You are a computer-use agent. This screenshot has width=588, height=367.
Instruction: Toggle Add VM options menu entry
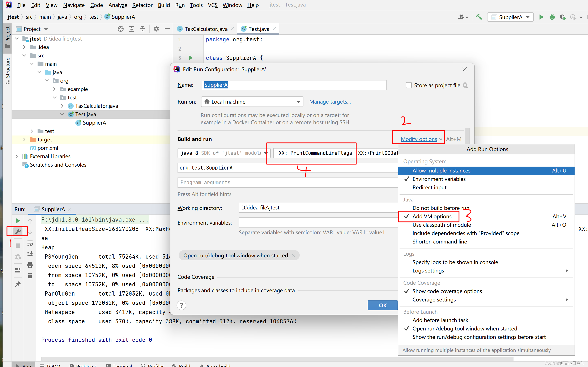432,216
